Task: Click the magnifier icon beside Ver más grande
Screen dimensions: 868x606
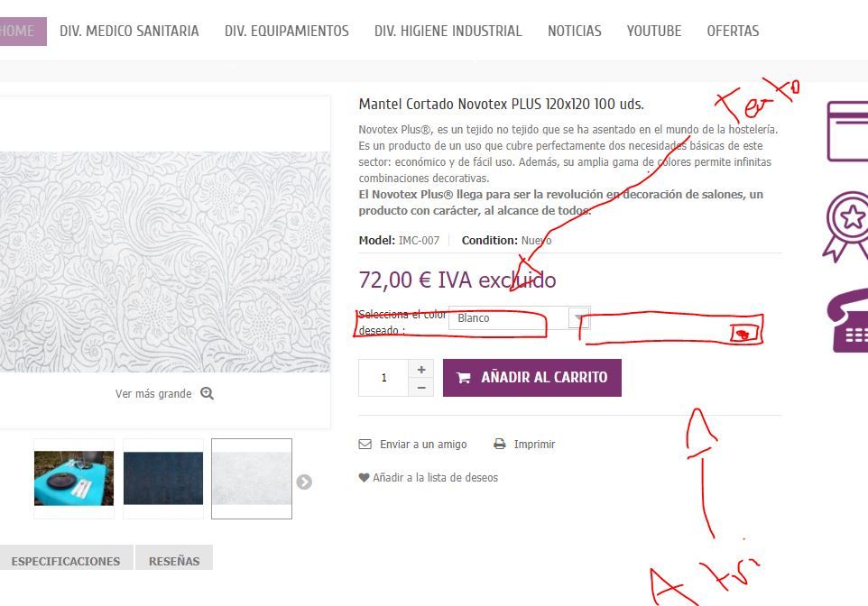Action: [x=207, y=393]
